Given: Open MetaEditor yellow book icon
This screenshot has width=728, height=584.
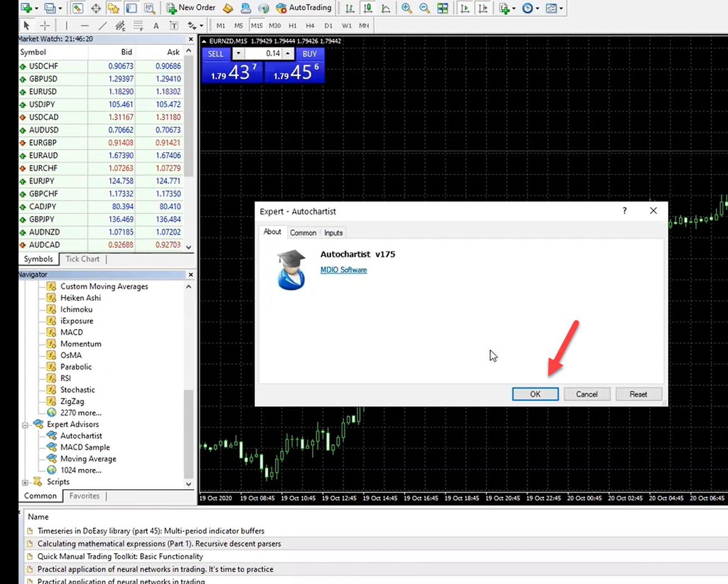Looking at the screenshot, I should point(228,8).
